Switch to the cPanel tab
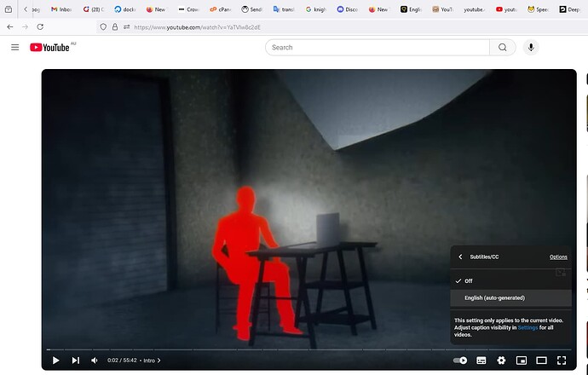 click(x=221, y=9)
